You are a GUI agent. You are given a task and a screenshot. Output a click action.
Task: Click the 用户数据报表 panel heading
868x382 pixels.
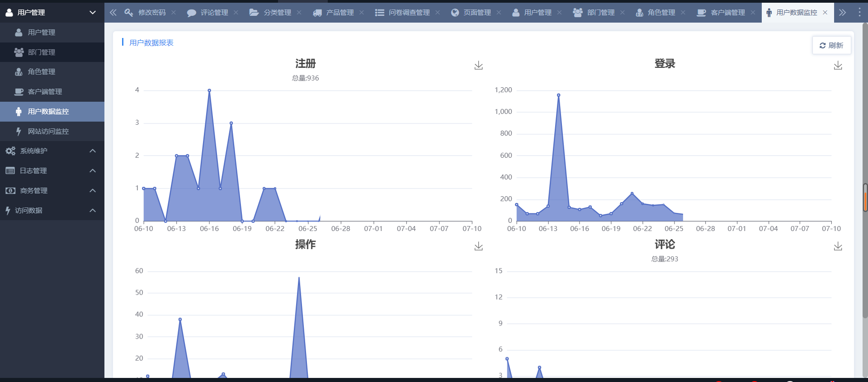coord(151,42)
